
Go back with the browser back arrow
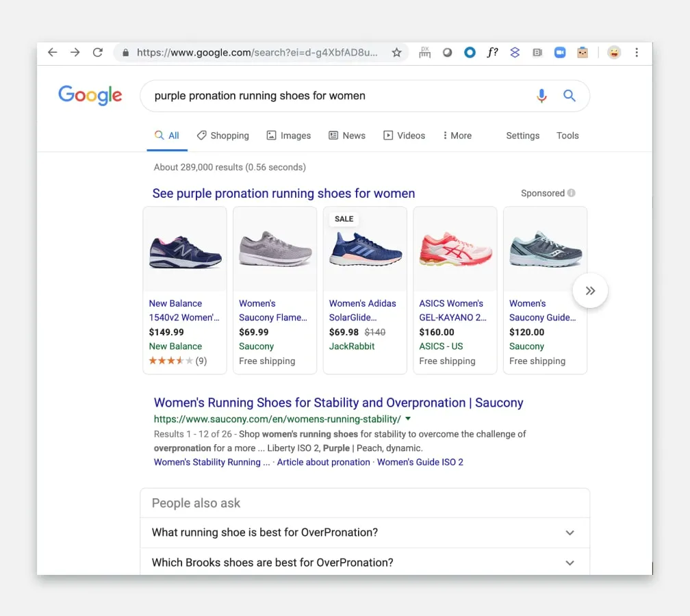coord(52,52)
